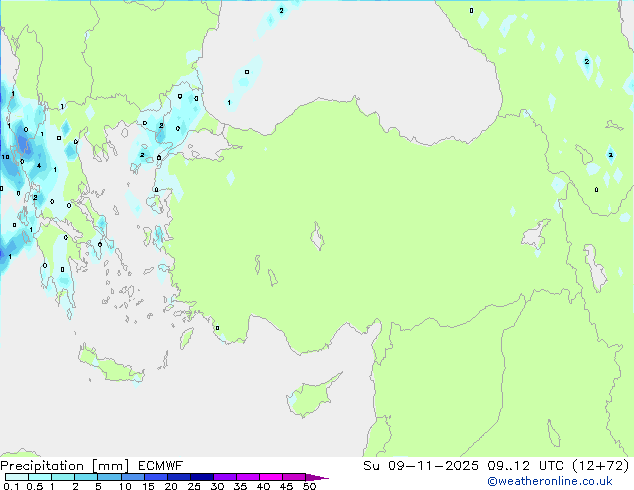Screen dimensions: 634x490
Task: Click the forecast date 'Su 09-11-2025'
Action: tap(421, 466)
